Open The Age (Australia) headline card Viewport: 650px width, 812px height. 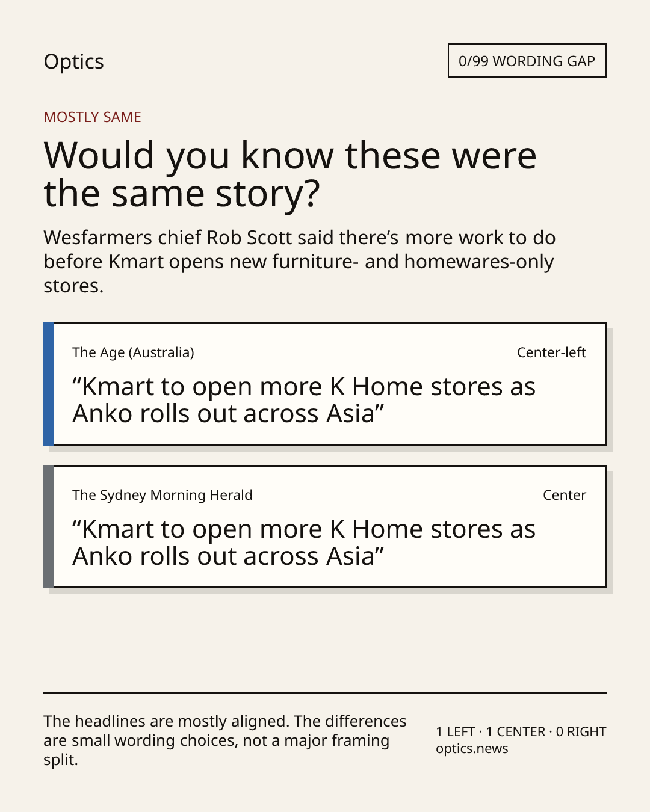[324, 384]
